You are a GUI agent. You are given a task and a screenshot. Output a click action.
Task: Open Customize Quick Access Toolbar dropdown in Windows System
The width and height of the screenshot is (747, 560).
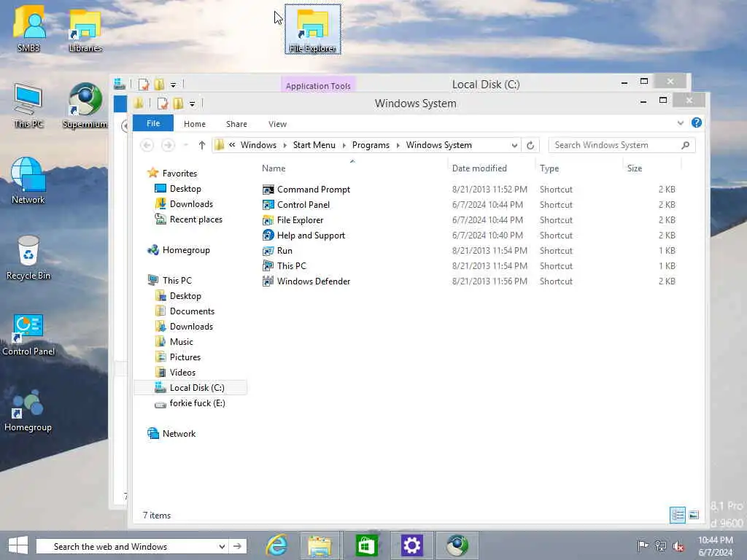pyautogui.click(x=192, y=104)
